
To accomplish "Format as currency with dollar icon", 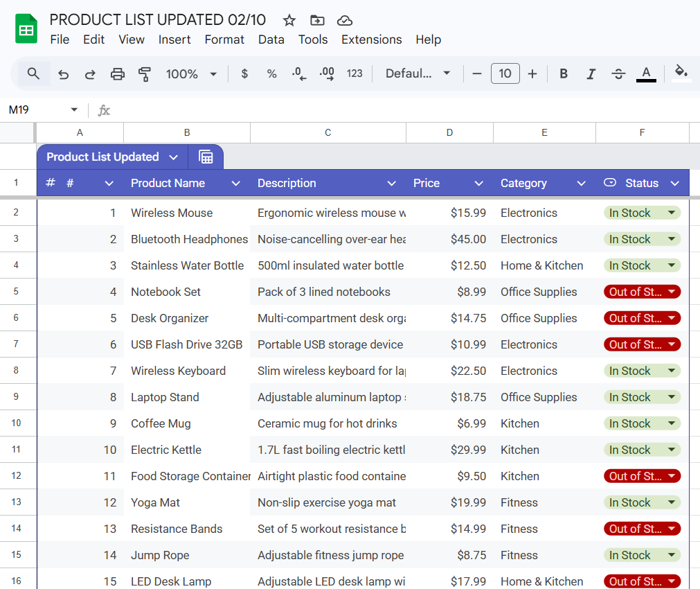I will pyautogui.click(x=244, y=73).
